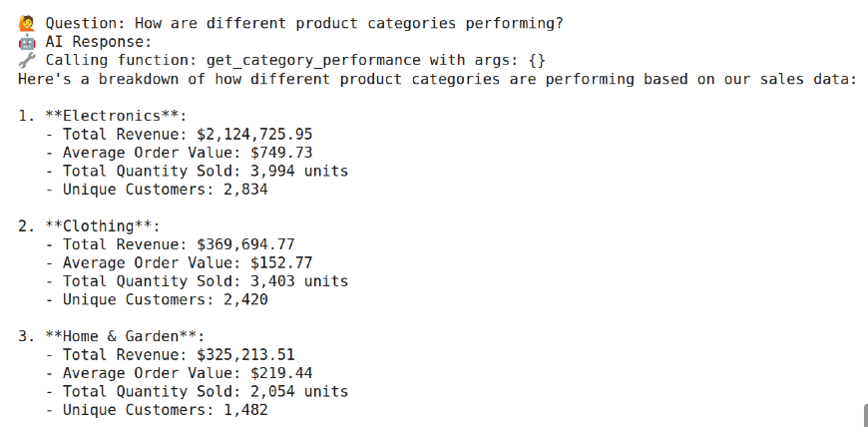This screenshot has width=868, height=431.
Task: Click the 3,994 units quantity line
Action: (x=197, y=171)
